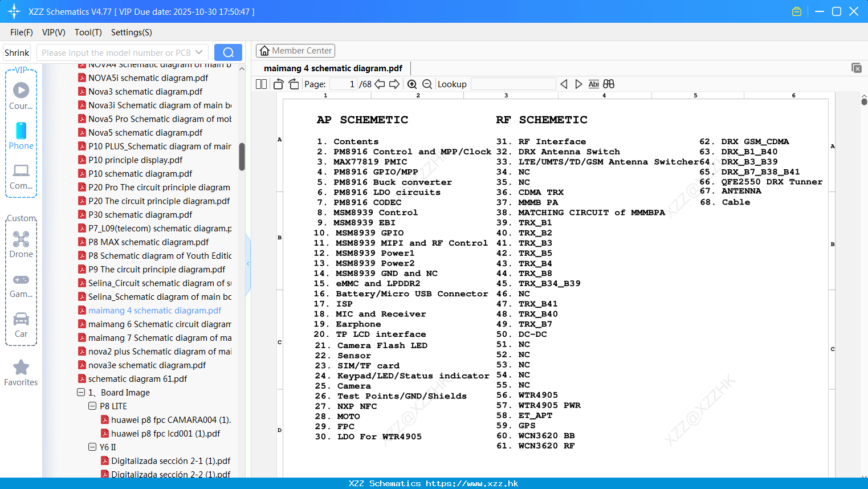Go to the previous page arrow
Image resolution: width=868 pixels, height=489 pixels.
click(380, 84)
